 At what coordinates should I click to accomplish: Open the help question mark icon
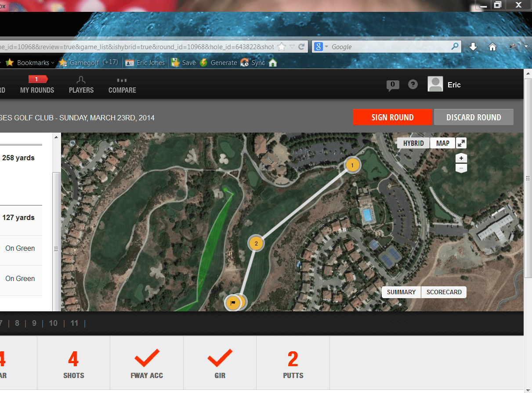pos(413,84)
